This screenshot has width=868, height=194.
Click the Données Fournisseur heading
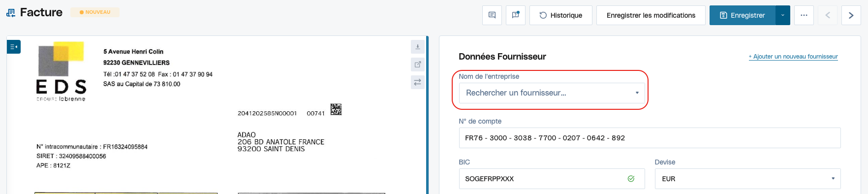pyautogui.click(x=502, y=57)
